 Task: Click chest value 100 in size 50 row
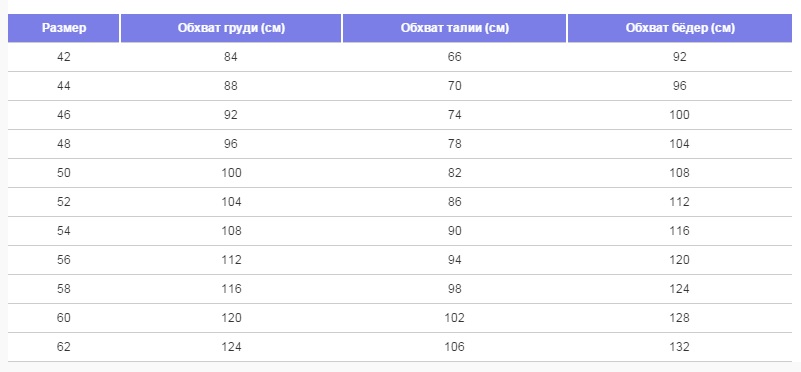[x=231, y=173]
